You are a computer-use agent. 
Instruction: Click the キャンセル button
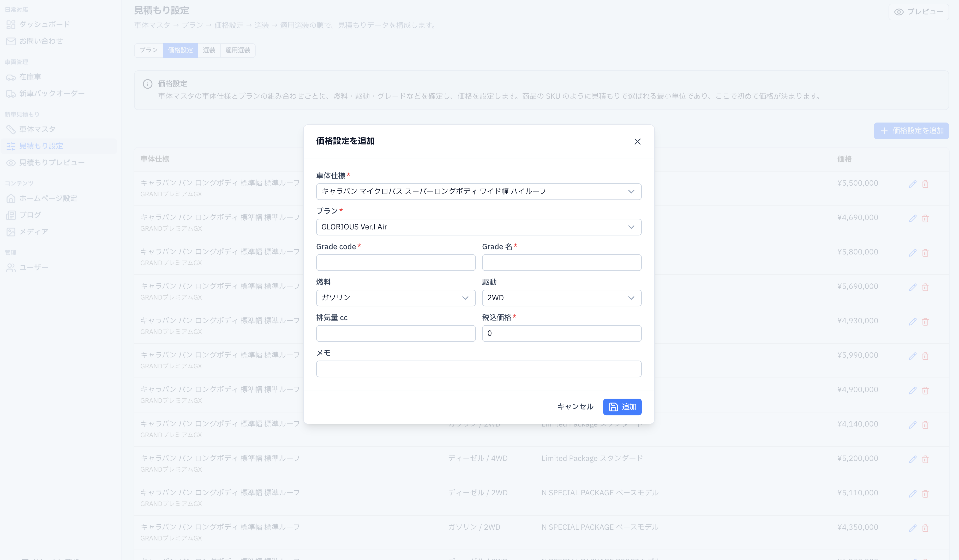point(575,407)
